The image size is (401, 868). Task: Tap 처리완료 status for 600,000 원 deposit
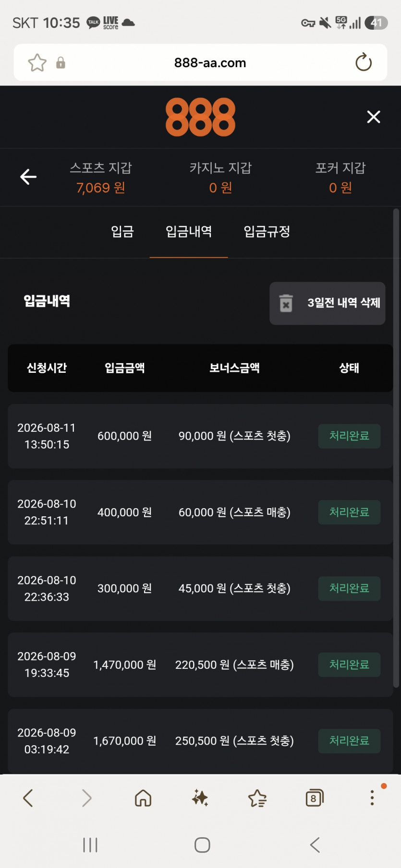pos(349,436)
